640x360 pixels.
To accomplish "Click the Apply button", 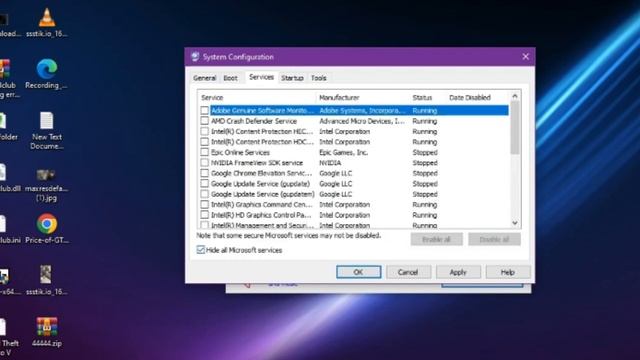I will pos(458,272).
